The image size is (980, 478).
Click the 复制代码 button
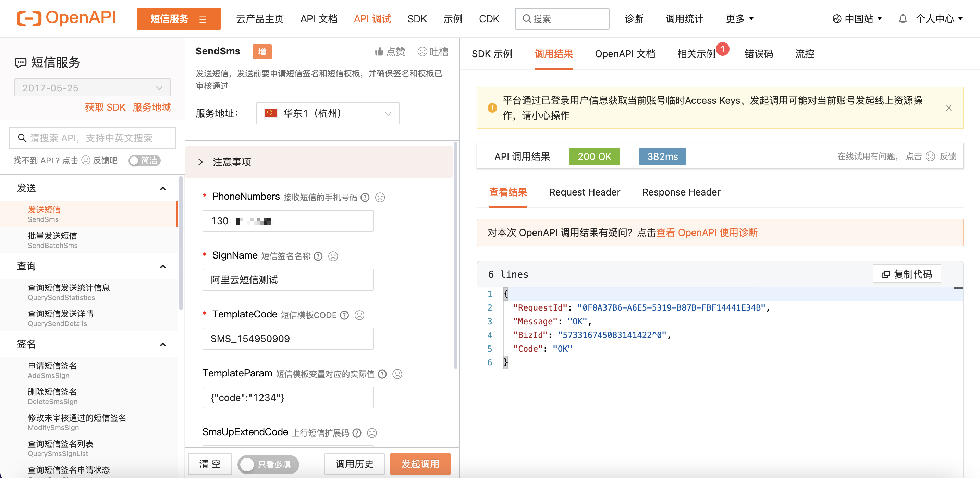click(x=907, y=274)
